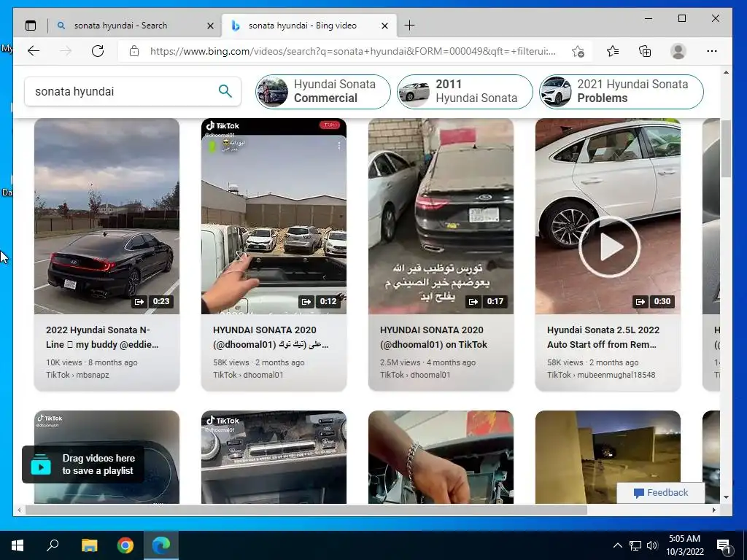
Task: Click the taskbar clock showing 5:05 AM
Action: pyautogui.click(x=684, y=545)
